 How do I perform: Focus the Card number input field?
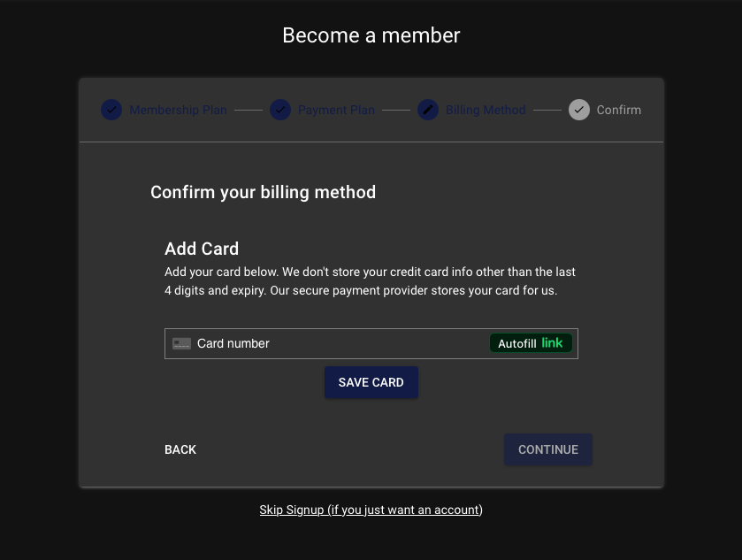click(x=336, y=343)
